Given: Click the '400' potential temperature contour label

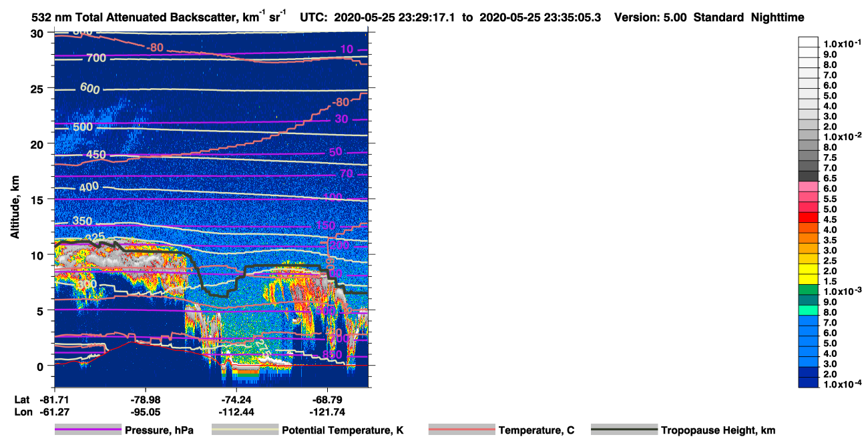Looking at the screenshot, I should click(x=89, y=187).
